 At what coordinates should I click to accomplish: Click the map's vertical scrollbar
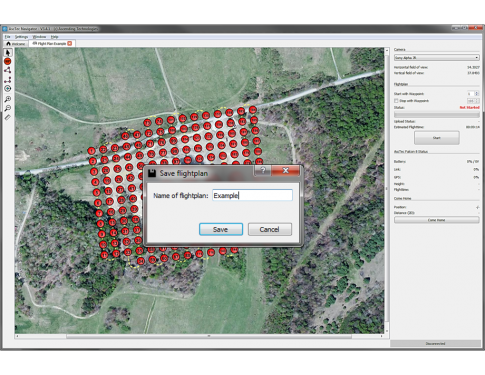click(x=387, y=190)
